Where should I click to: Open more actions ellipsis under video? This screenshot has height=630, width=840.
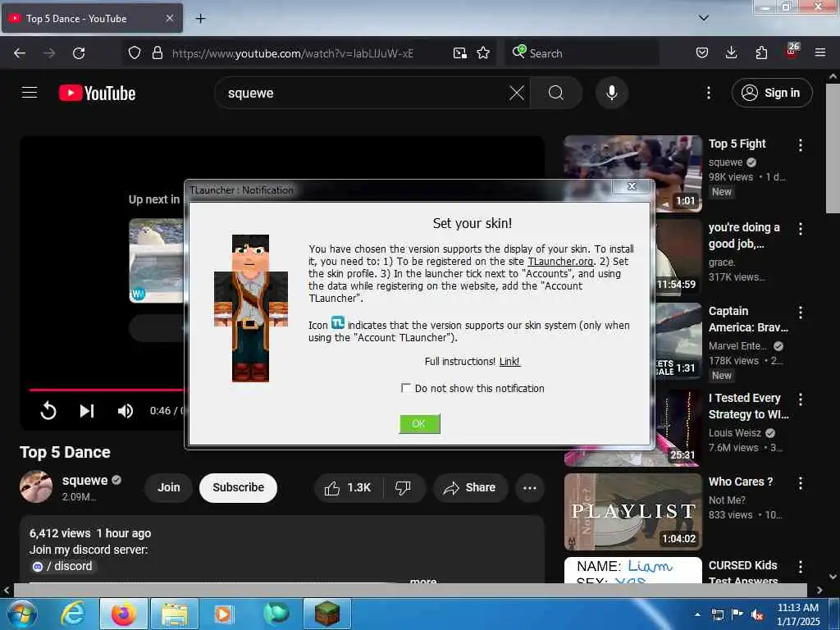coord(530,487)
